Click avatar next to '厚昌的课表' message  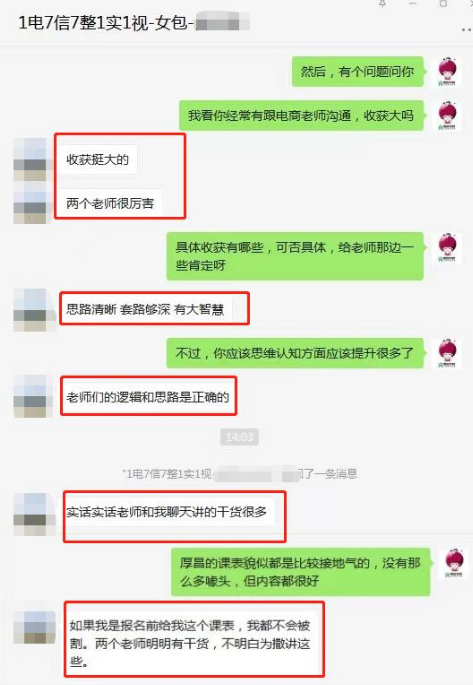tap(454, 563)
